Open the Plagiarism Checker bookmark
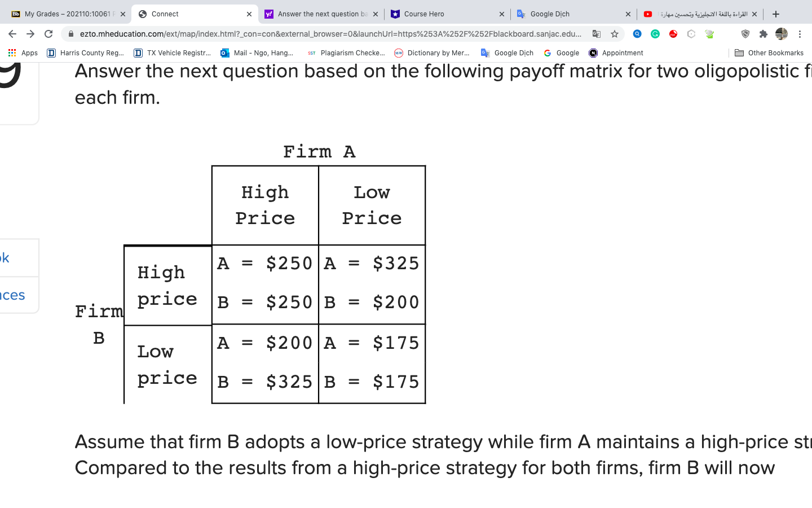 347,52
